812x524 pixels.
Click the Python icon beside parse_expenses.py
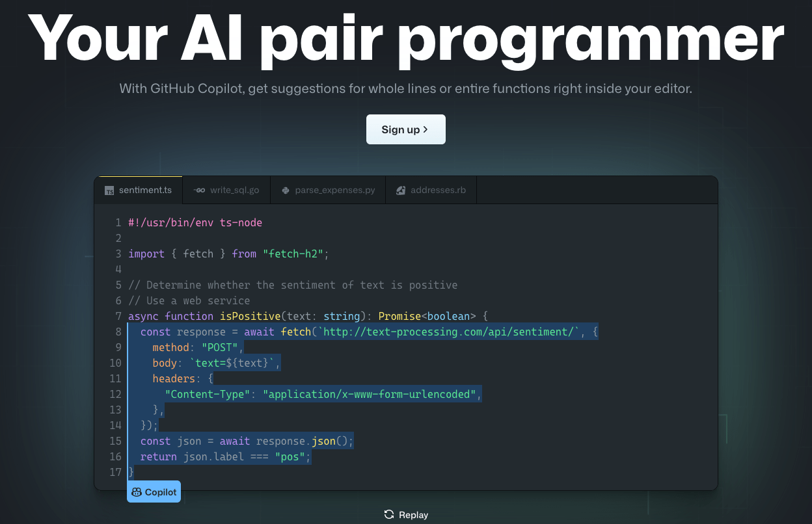pos(285,190)
